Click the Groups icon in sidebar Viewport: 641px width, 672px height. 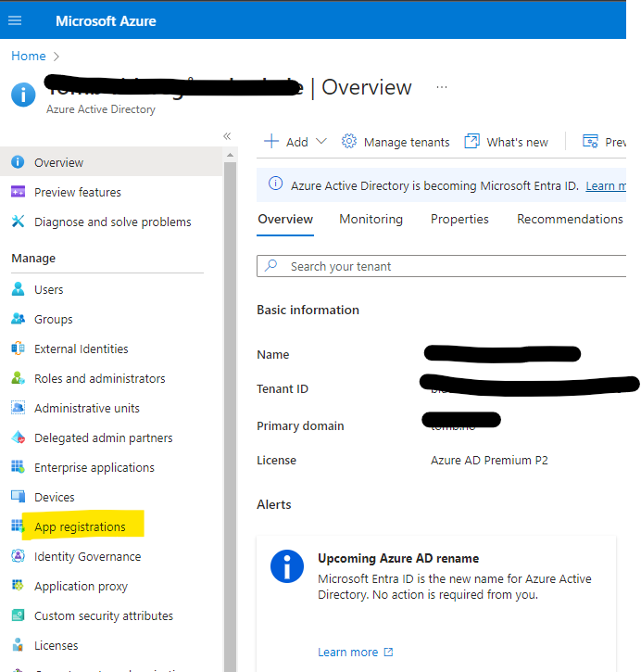[x=18, y=319]
